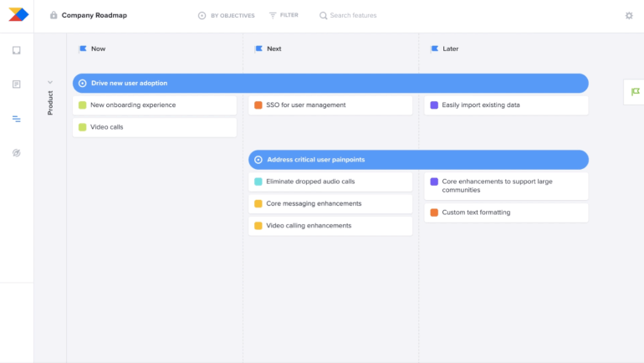Click the Productboard logo icon
The width and height of the screenshot is (644, 363).
[x=17, y=14]
